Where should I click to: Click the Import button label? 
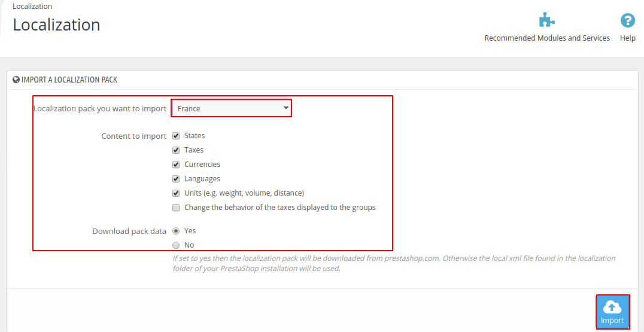click(x=612, y=321)
